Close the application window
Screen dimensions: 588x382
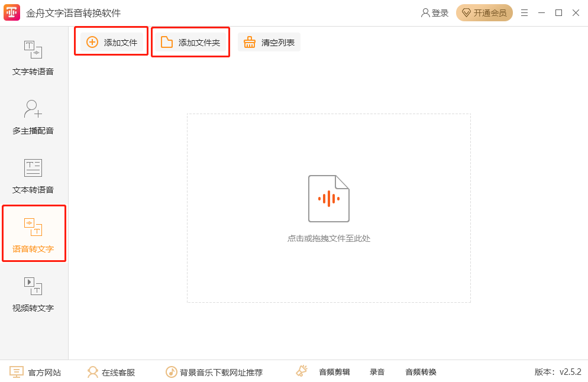[x=576, y=13]
